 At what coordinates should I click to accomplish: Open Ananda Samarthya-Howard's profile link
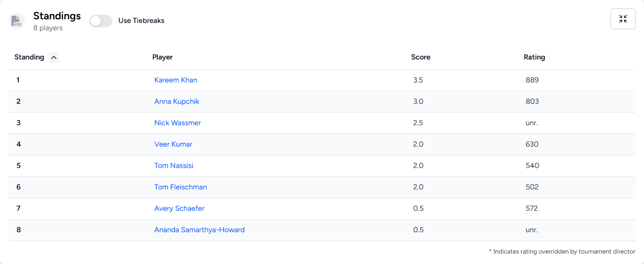click(x=200, y=230)
